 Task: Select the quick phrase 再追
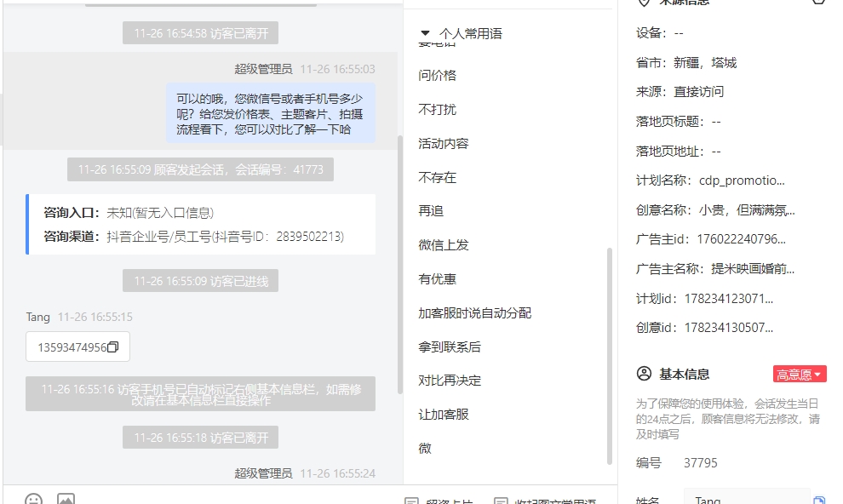431,211
